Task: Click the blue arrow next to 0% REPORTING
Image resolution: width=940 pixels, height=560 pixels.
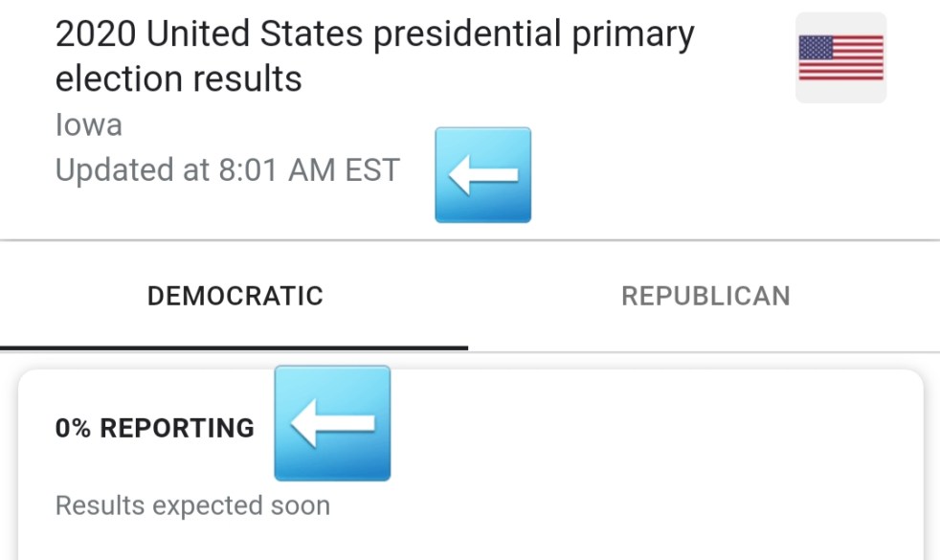Action: [x=332, y=423]
